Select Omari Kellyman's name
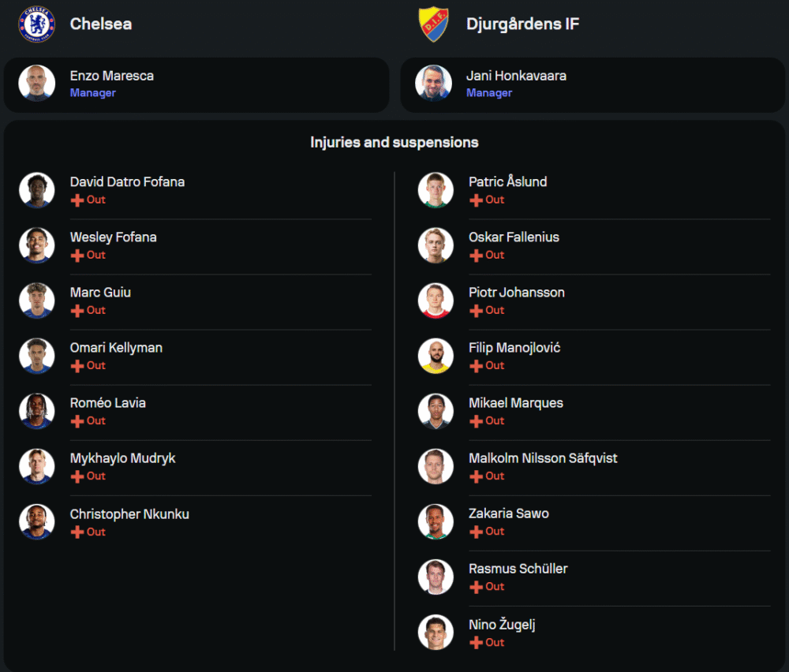 [x=116, y=348]
